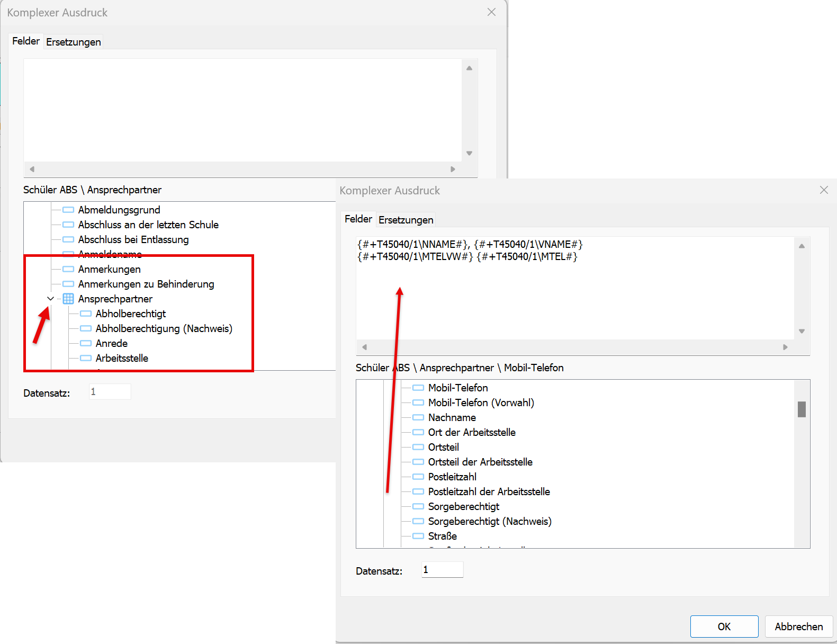Click into the expression text area with T45040 codes
This screenshot has height=644, width=837.
point(575,288)
